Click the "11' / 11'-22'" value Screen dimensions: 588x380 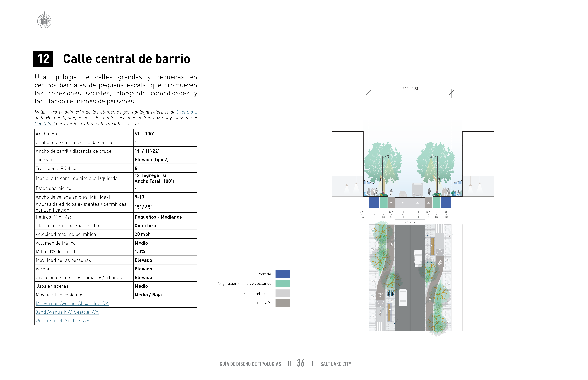pos(147,151)
